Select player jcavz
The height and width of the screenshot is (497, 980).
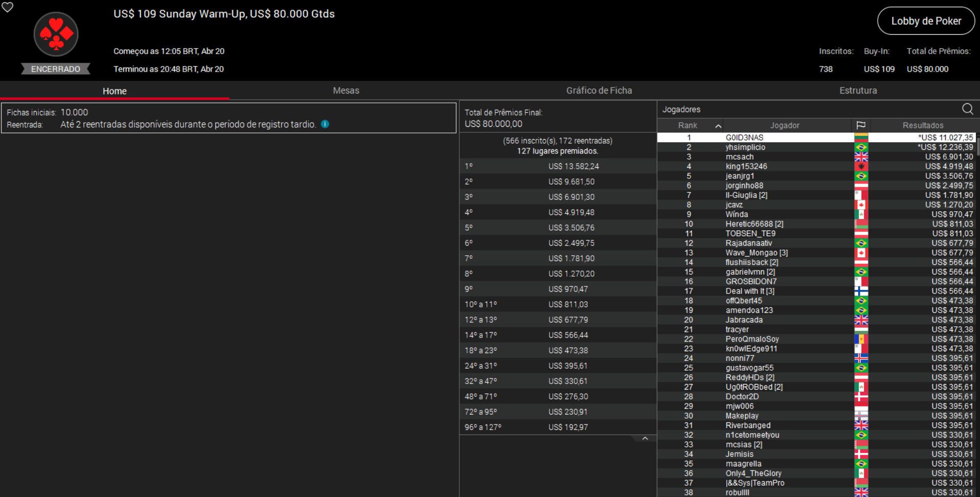point(816,205)
